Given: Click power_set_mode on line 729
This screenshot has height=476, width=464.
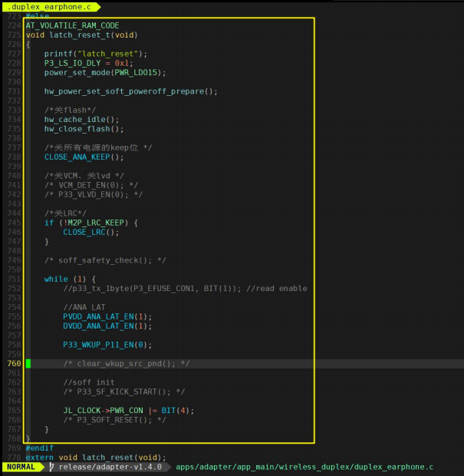Looking at the screenshot, I should pos(77,73).
